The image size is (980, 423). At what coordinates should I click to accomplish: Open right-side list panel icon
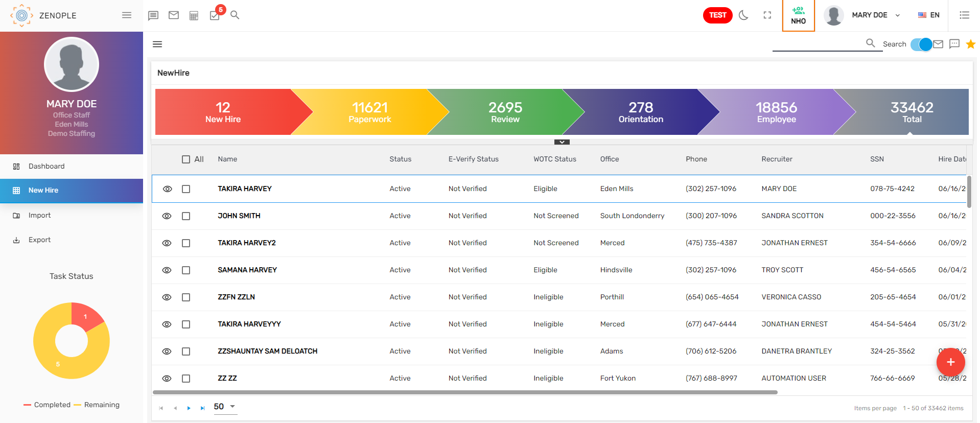pyautogui.click(x=964, y=15)
